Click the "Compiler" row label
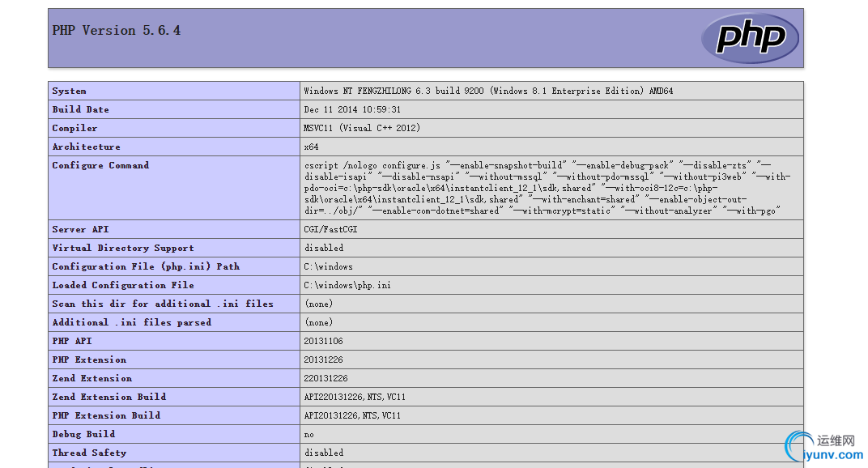Screen dimensions: 868x468 [x=74, y=128]
